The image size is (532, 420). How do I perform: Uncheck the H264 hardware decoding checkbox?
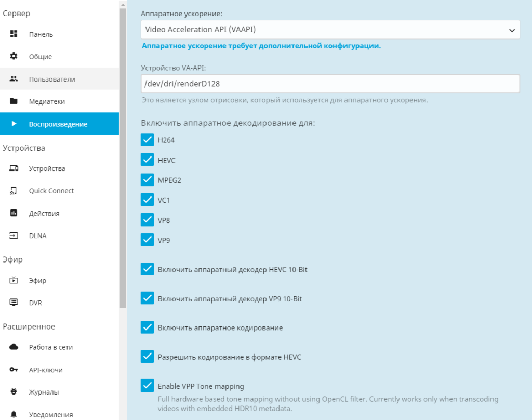148,140
